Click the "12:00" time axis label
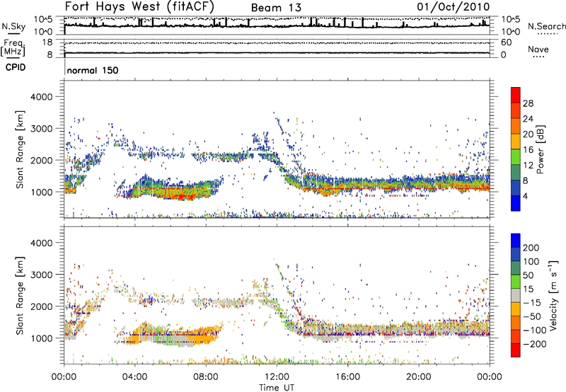Image resolution: width=566 pixels, height=392 pixels. tap(277, 377)
